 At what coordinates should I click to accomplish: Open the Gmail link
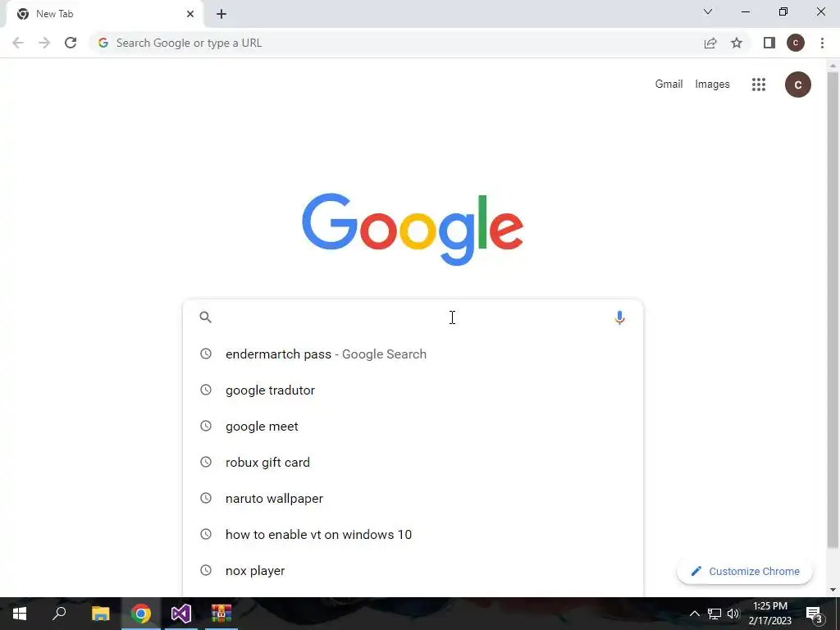click(669, 84)
